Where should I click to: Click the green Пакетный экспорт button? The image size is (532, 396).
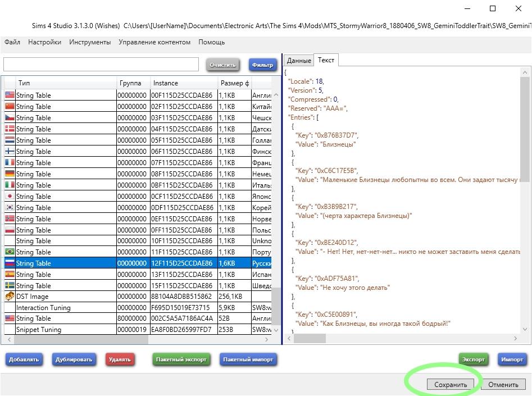tap(181, 359)
